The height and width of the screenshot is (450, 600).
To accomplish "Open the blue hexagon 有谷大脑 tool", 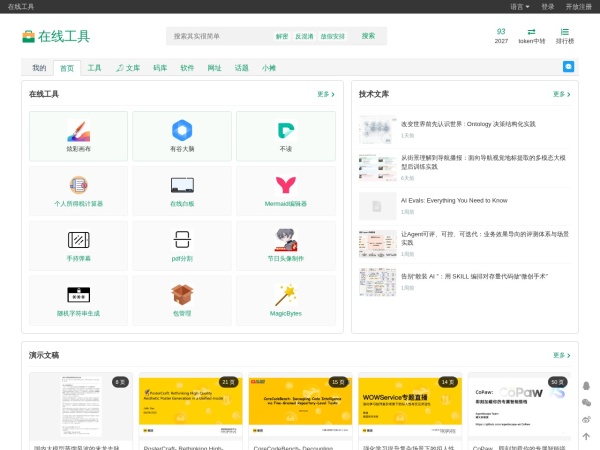I will (182, 130).
